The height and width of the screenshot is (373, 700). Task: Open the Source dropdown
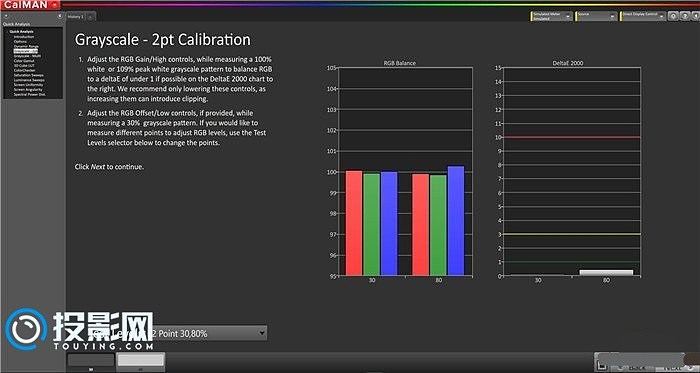[596, 16]
